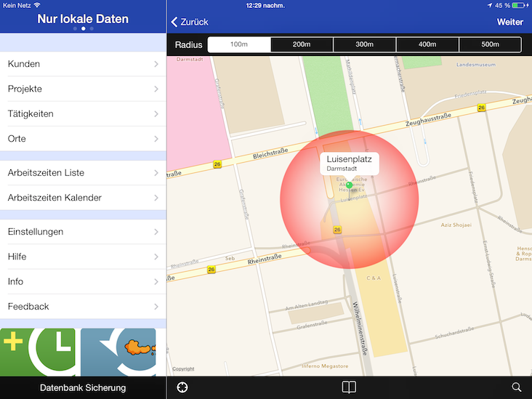
Task: Open the Projekte row chevron
Action: [x=156, y=89]
